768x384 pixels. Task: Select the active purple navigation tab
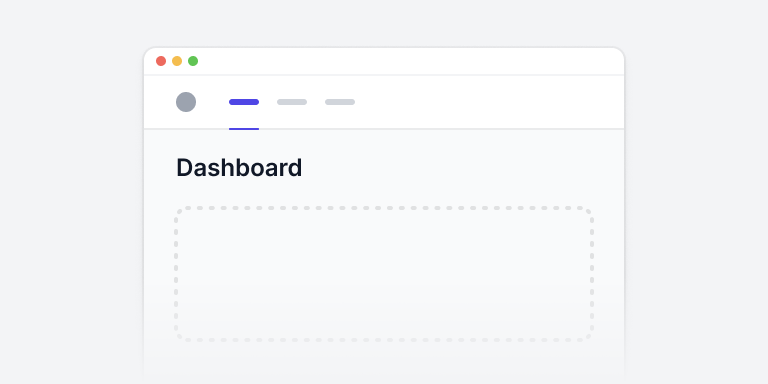[244, 102]
